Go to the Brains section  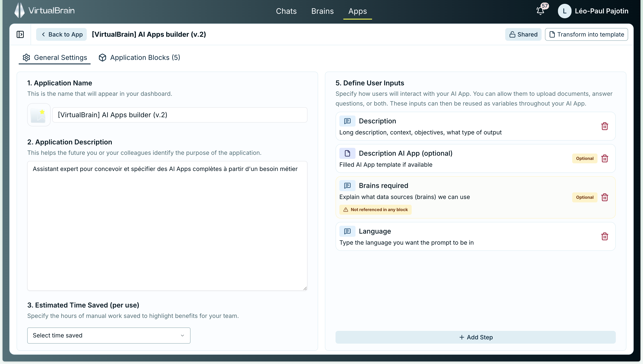pyautogui.click(x=322, y=11)
